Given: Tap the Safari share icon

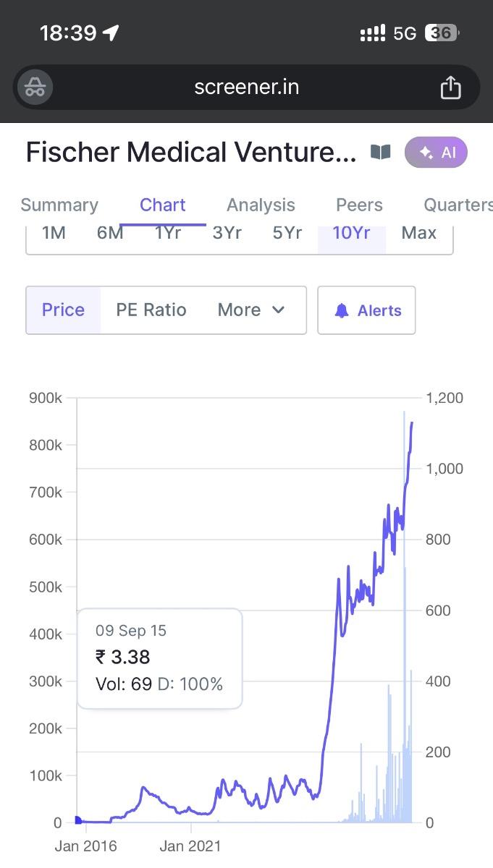Looking at the screenshot, I should point(450,88).
